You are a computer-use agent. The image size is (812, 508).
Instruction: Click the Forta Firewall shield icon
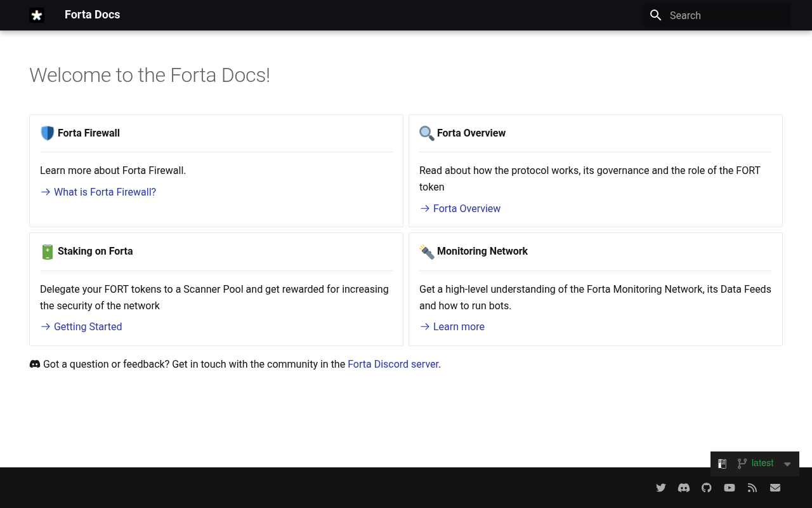(48, 133)
